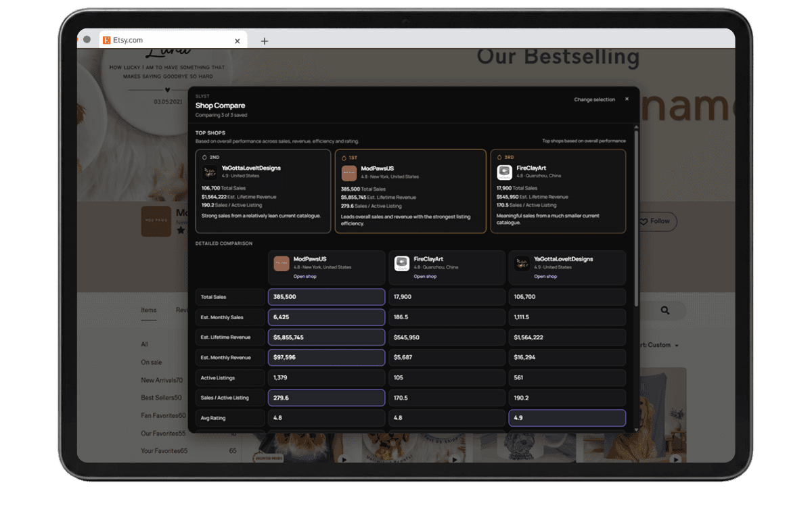Click the Etsy favicon in browser tab
The width and height of the screenshot is (812, 514).
107,41
